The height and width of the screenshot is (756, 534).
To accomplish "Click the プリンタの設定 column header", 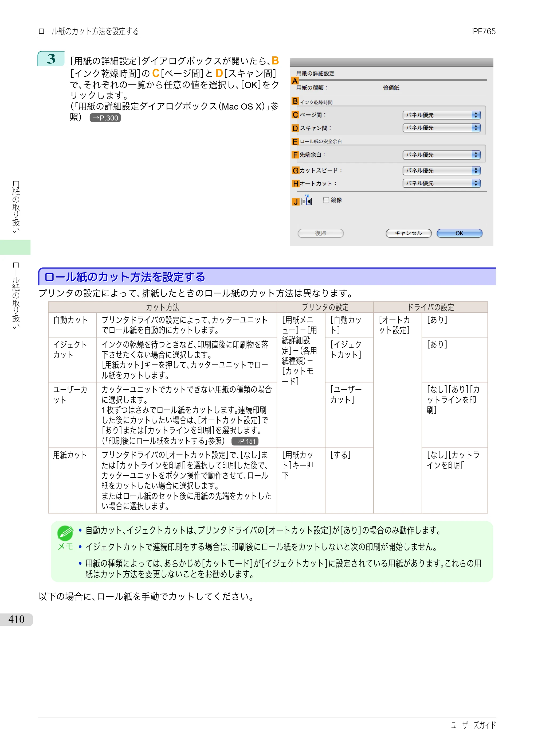I will [x=325, y=307].
